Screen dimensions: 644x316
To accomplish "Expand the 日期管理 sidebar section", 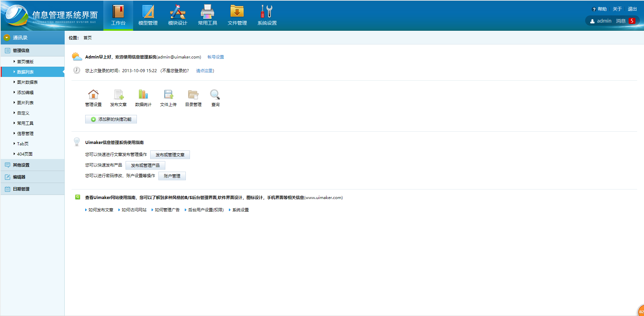I will [33, 189].
